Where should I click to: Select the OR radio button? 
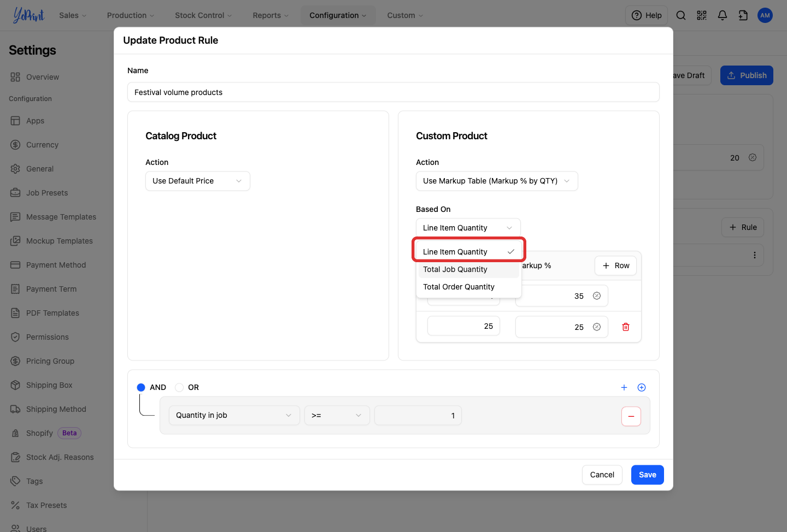(179, 387)
